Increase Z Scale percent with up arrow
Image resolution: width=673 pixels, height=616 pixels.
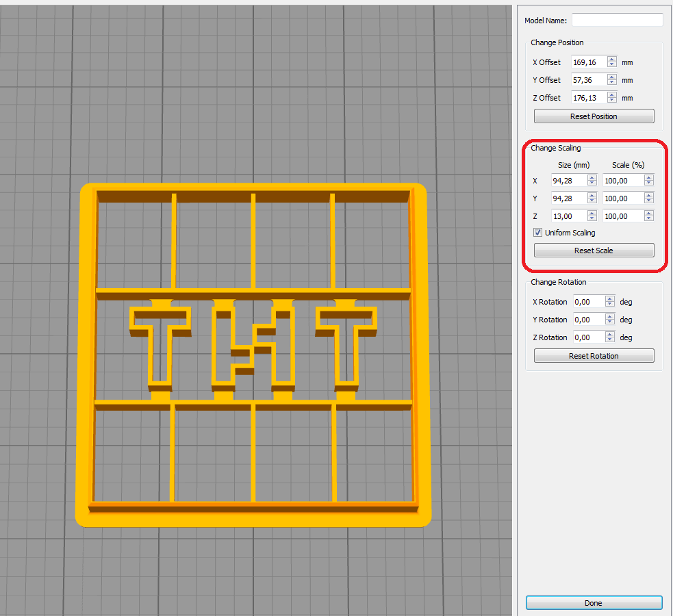click(649, 213)
